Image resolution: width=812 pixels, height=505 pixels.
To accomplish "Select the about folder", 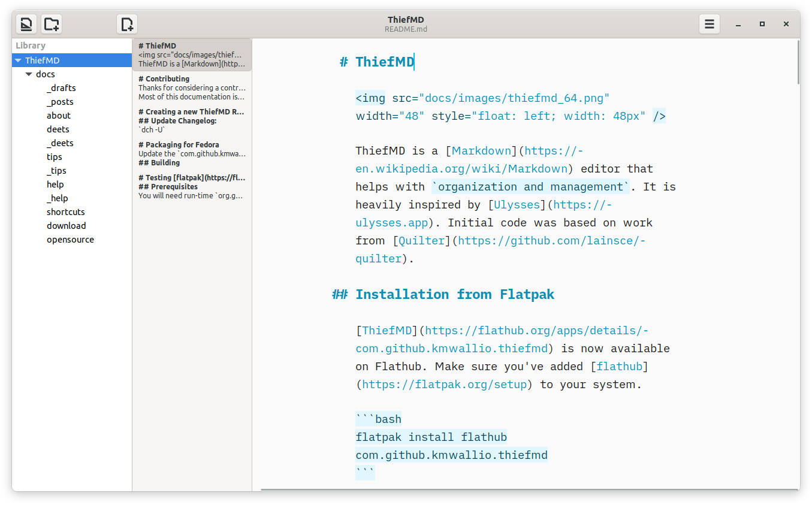I will click(x=59, y=116).
